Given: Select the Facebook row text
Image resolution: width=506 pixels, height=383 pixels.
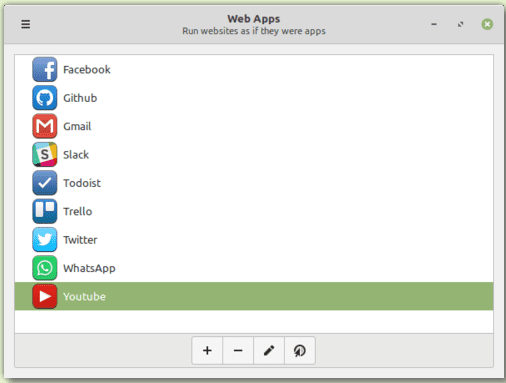Looking at the screenshot, I should pyautogui.click(x=87, y=70).
